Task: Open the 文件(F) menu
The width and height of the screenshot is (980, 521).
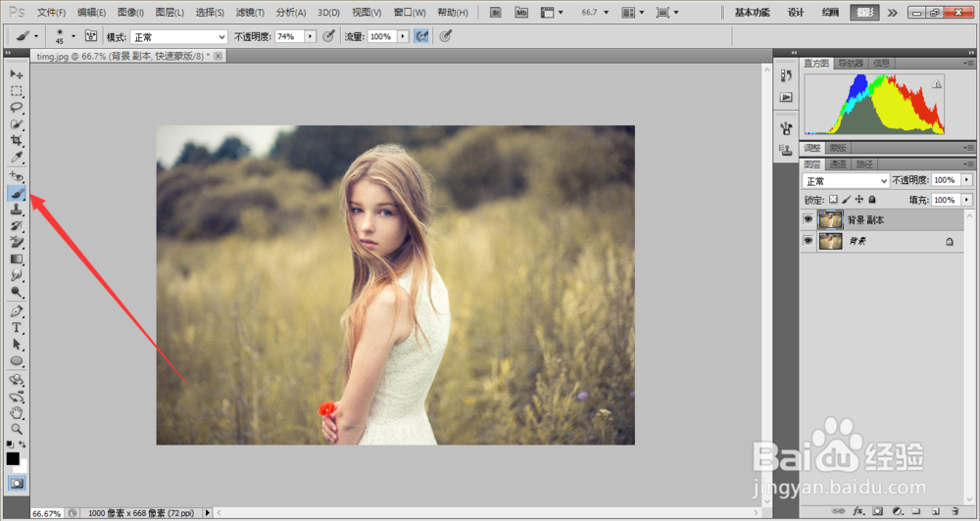Action: (x=51, y=13)
